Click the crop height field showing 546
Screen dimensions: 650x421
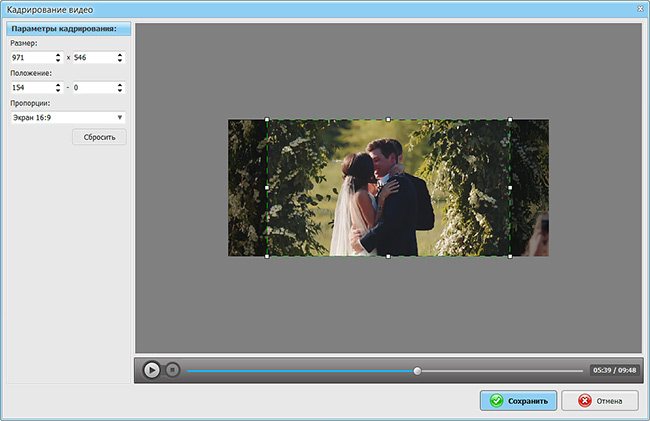[x=93, y=58]
